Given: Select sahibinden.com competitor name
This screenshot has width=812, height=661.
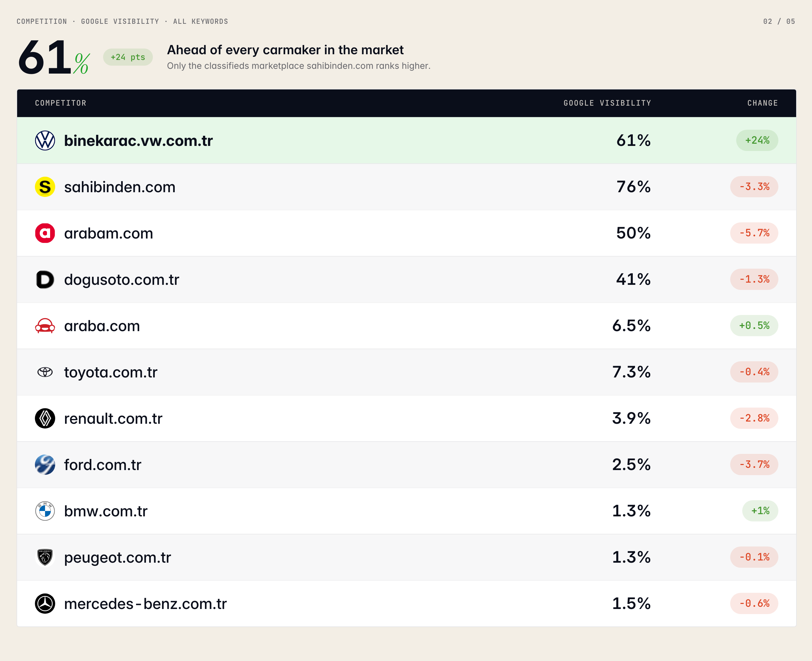Looking at the screenshot, I should pyautogui.click(x=120, y=187).
